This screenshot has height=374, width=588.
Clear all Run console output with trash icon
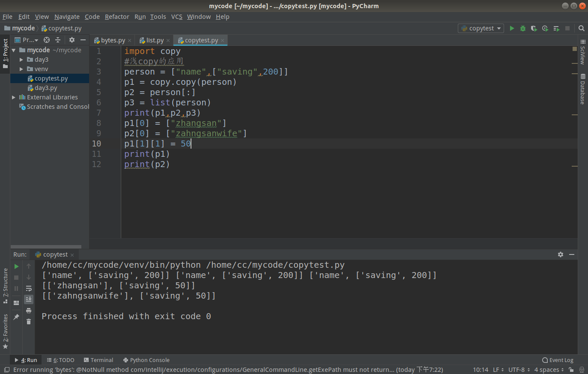(29, 321)
